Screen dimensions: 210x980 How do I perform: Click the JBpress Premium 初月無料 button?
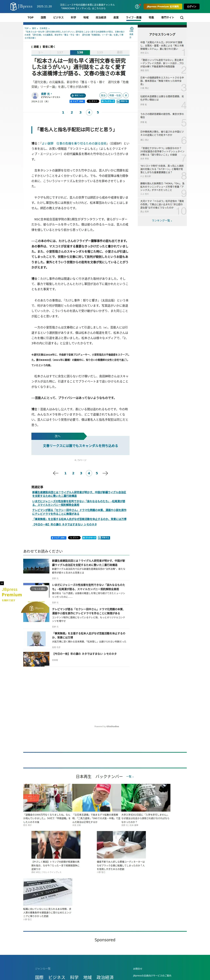163,7
